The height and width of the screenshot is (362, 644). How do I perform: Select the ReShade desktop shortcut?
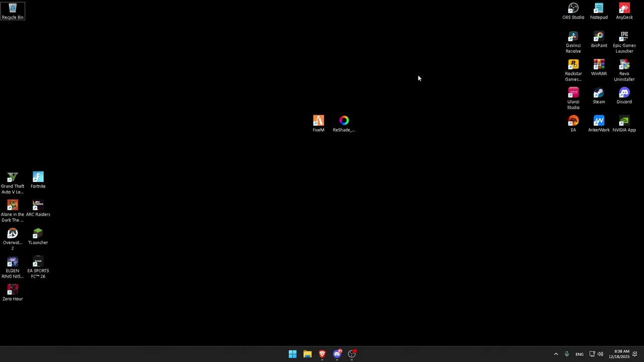[x=344, y=124]
